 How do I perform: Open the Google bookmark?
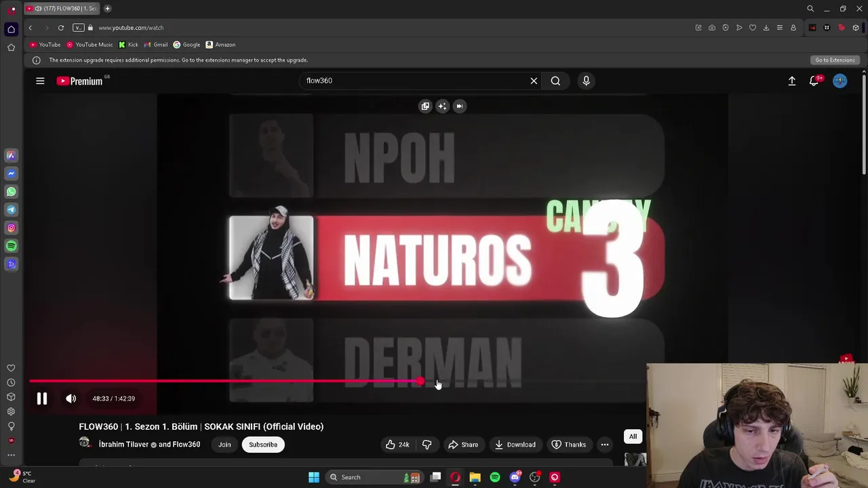[186, 45]
